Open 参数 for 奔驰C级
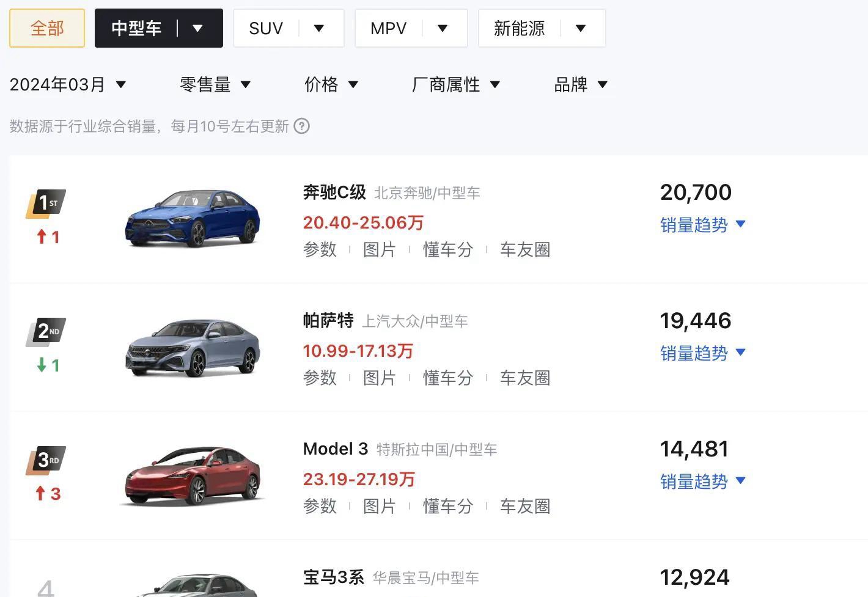The width and height of the screenshot is (868, 597). click(x=320, y=249)
